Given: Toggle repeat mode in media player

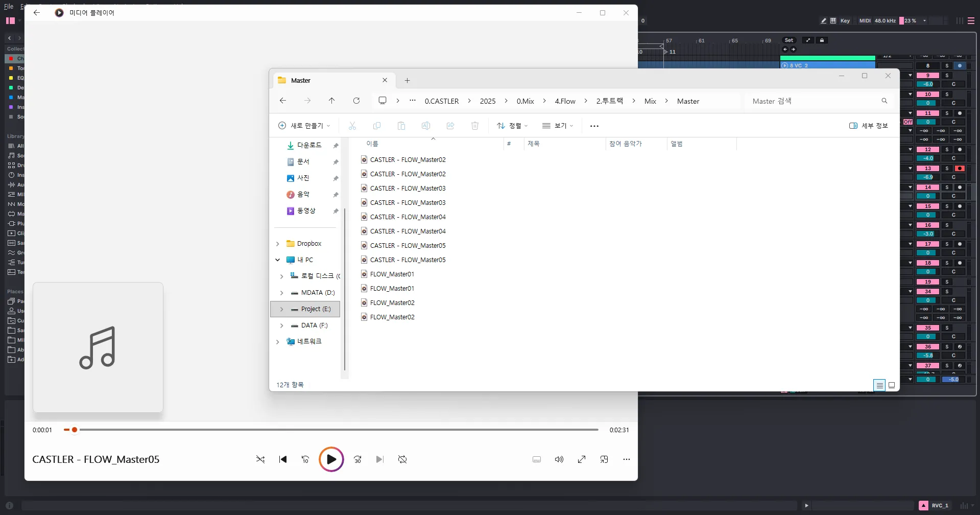Looking at the screenshot, I should coord(402,459).
